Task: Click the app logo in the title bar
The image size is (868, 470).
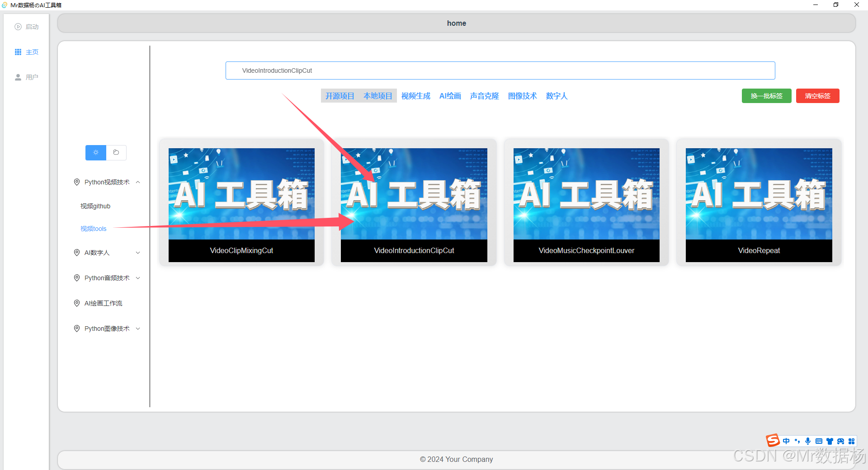Action: point(5,5)
